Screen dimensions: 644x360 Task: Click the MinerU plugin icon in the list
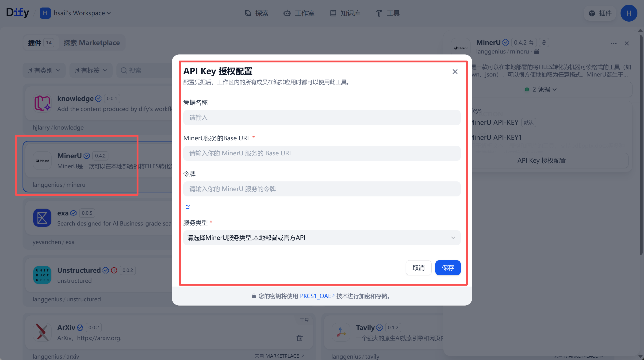42,161
